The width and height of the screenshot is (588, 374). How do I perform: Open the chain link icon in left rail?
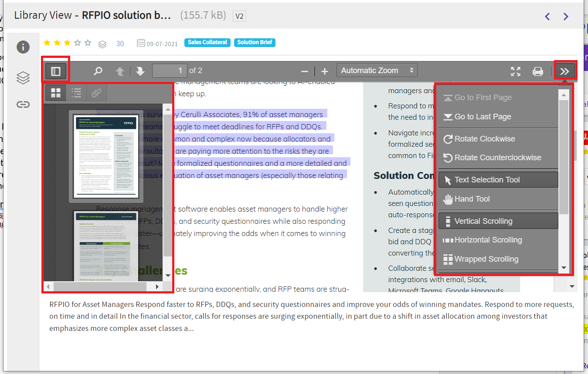pos(23,104)
